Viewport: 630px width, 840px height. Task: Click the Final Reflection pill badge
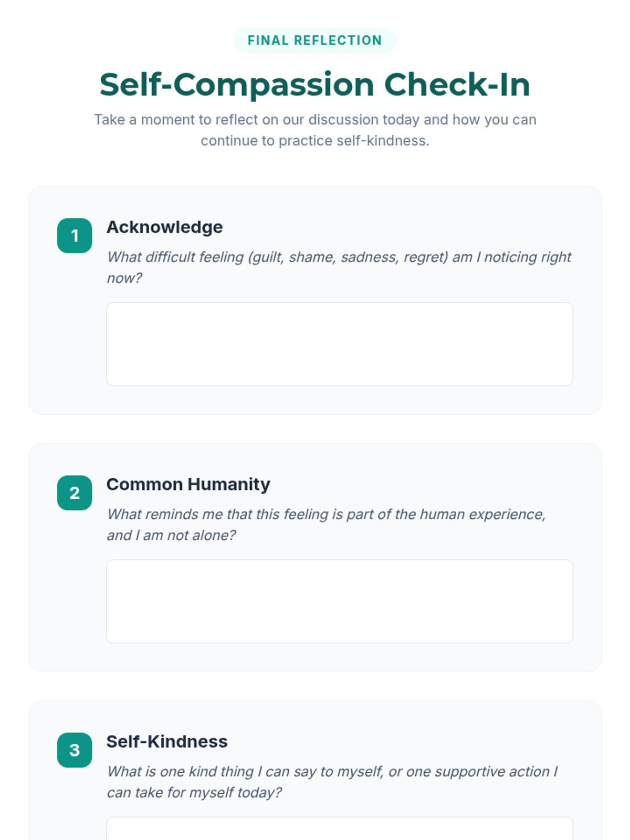[x=314, y=40]
